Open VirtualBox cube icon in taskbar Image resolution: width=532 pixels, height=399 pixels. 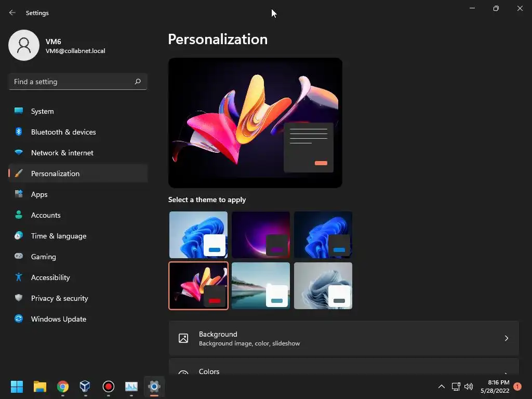85,387
